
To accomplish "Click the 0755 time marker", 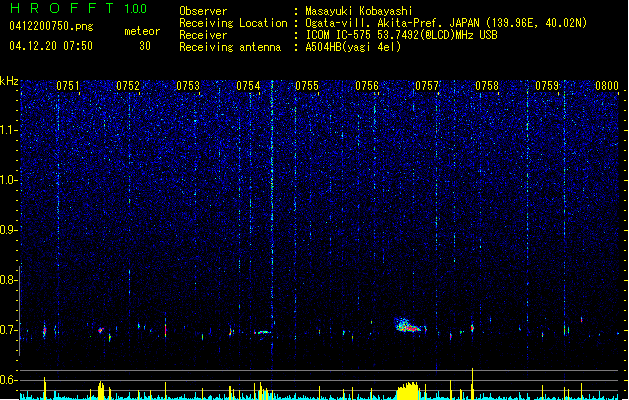I will point(307,86).
